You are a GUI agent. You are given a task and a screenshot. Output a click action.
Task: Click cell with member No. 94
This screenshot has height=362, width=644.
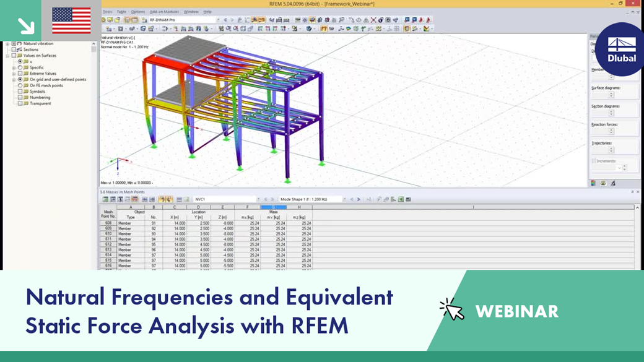[x=154, y=239]
